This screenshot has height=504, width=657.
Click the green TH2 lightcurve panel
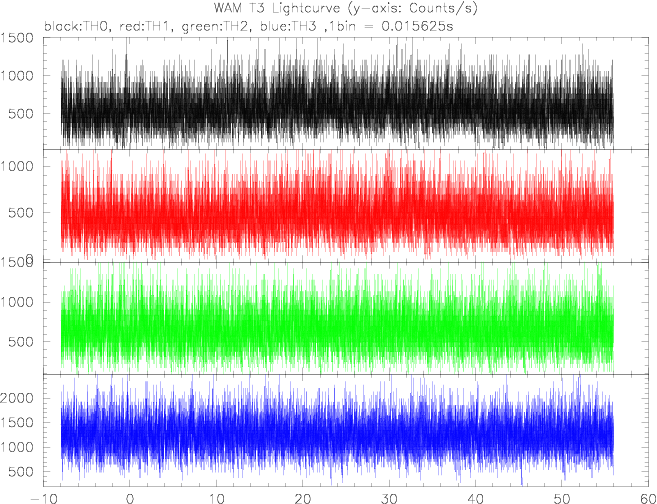pyautogui.click(x=346, y=318)
